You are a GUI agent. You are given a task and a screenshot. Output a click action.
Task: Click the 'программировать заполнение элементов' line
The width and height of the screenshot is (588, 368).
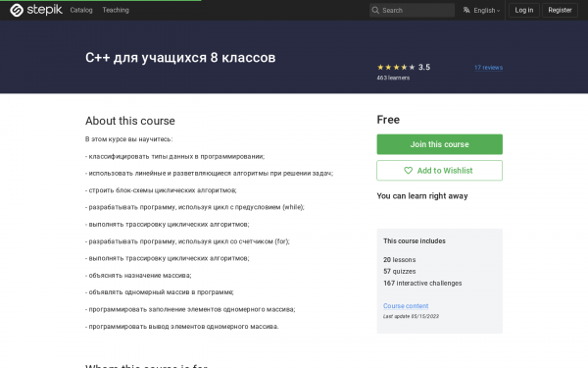(190, 309)
